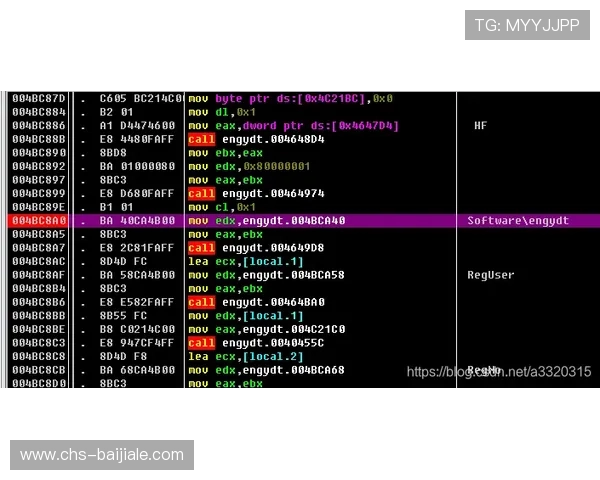Click the TG: MYYJJPP label
600x480 pixels.
click(x=527, y=25)
